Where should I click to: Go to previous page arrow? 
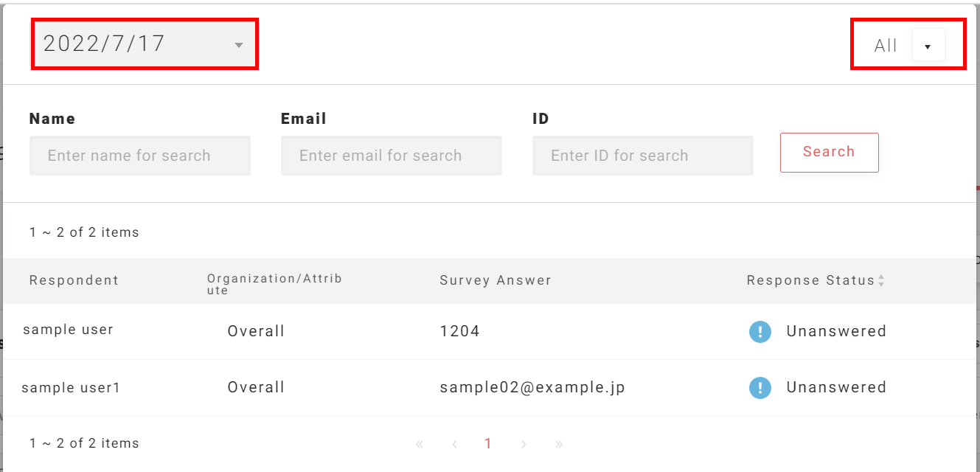455,444
